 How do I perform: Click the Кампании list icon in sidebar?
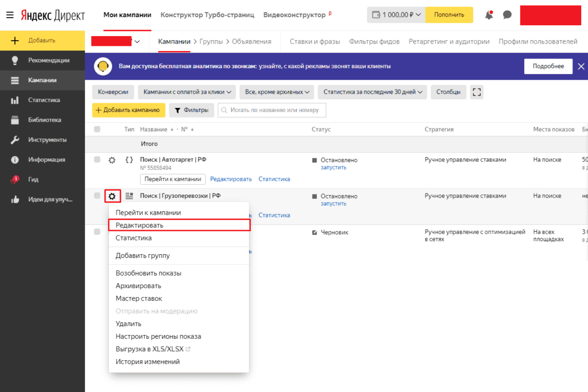tap(14, 80)
